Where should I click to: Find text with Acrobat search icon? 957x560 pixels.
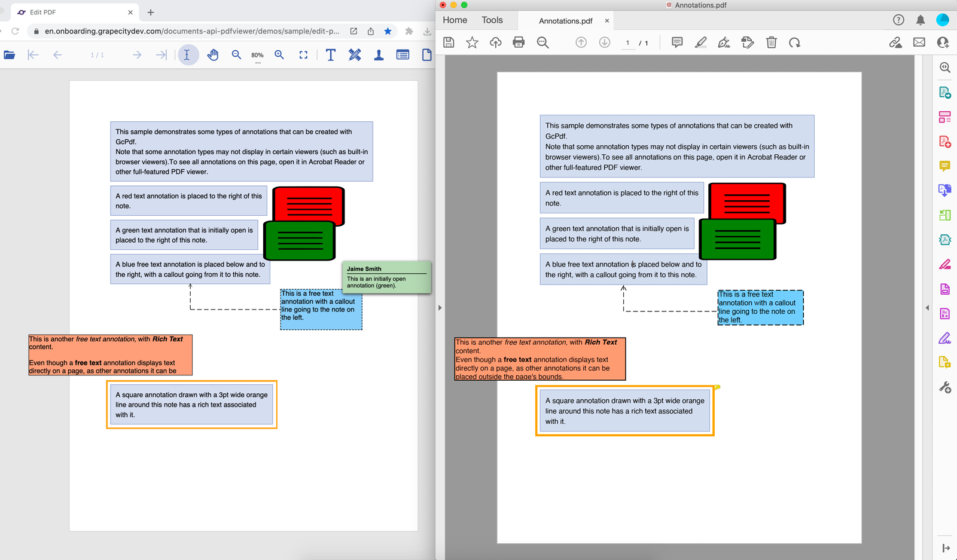coord(542,42)
